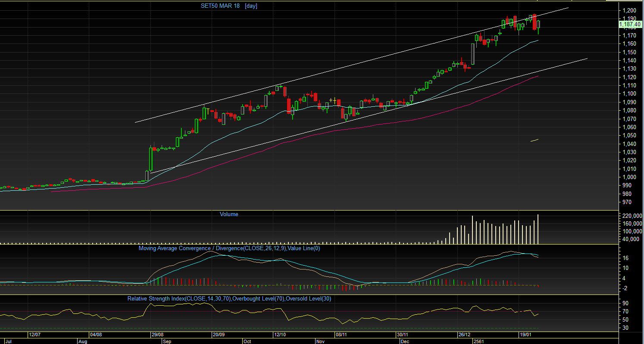Select the Volume panel title
Screen dimensions: 644x344
(x=229, y=214)
